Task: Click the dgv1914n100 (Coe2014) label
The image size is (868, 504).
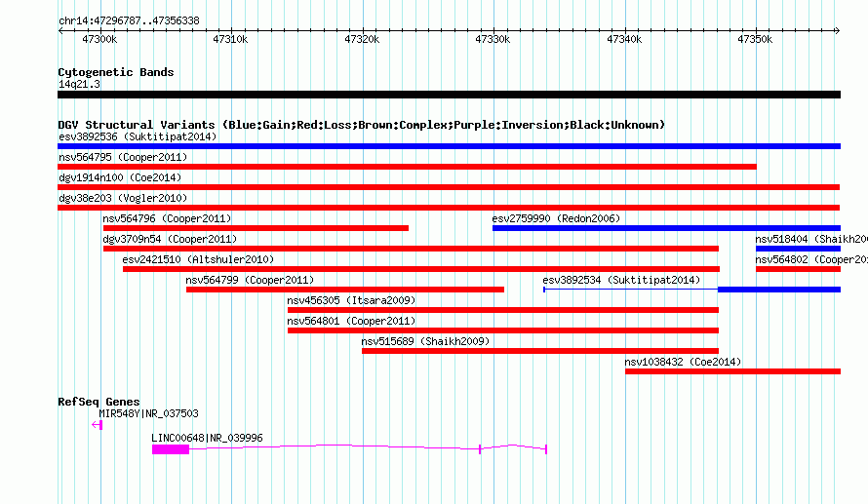Action: tap(120, 177)
